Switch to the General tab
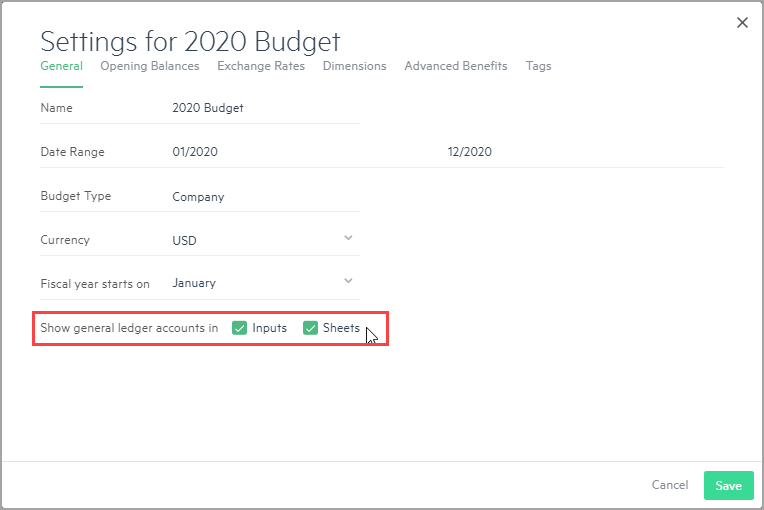 click(x=61, y=66)
